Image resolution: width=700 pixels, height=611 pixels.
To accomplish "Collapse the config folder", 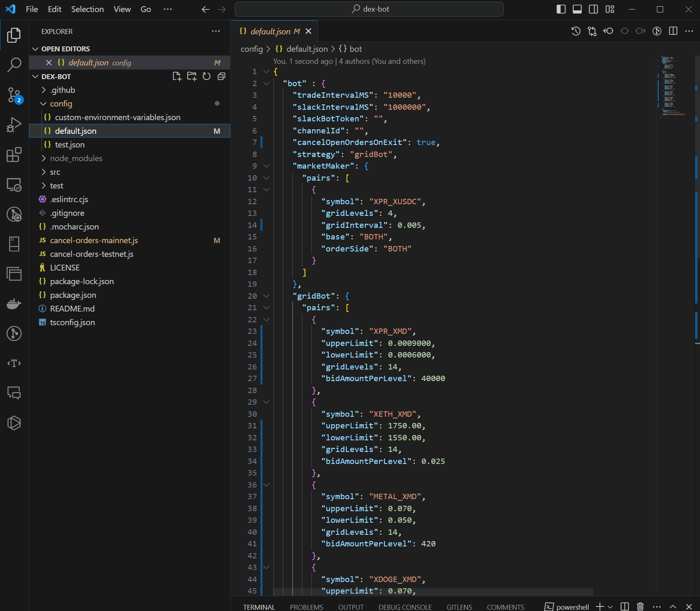I will pos(61,104).
